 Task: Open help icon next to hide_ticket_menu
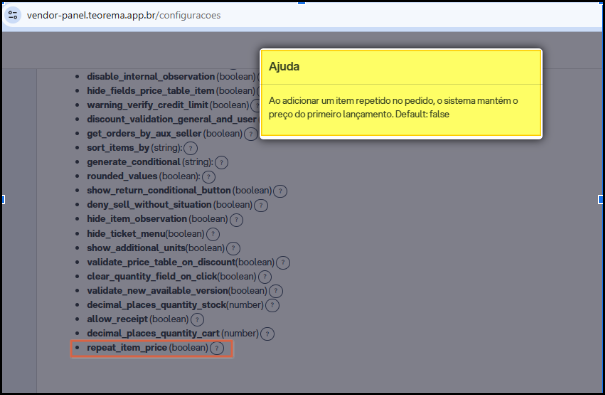tap(213, 234)
